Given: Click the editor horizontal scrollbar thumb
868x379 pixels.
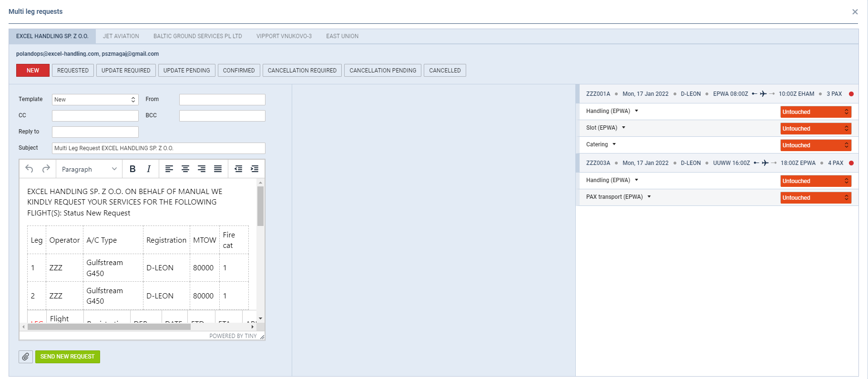Looking at the screenshot, I should [x=109, y=327].
